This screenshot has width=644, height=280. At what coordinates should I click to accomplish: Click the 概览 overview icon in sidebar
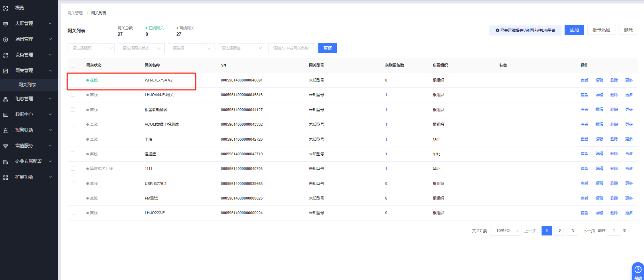coord(6,8)
